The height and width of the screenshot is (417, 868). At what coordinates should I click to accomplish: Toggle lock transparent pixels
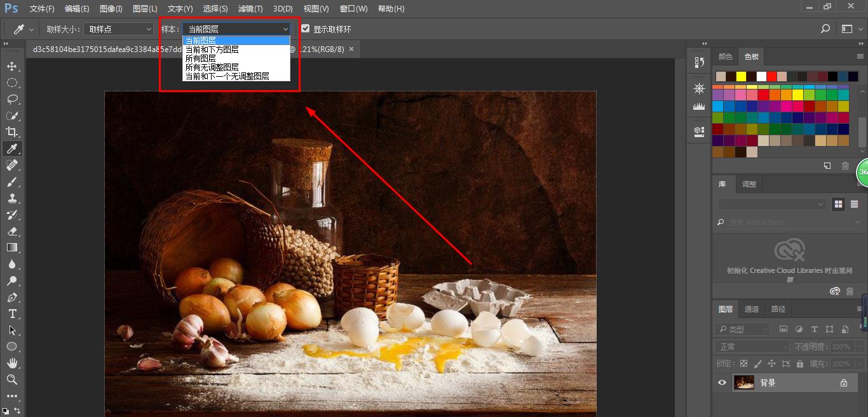[x=744, y=364]
